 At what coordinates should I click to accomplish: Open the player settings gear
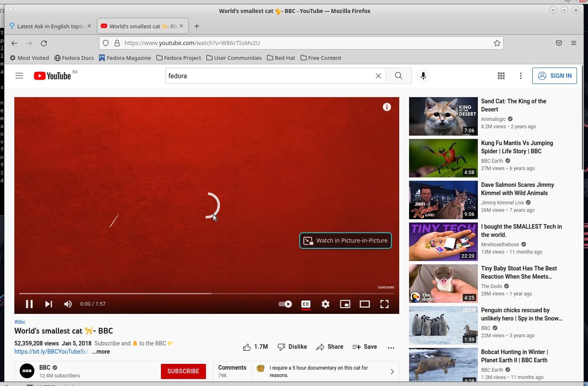tap(326, 304)
